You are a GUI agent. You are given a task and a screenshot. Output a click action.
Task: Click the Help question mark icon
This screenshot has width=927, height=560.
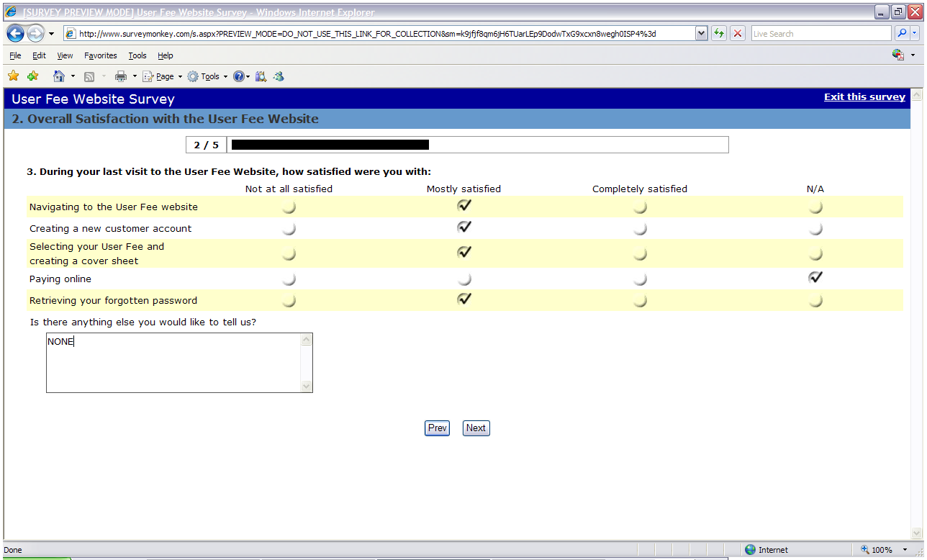click(239, 76)
